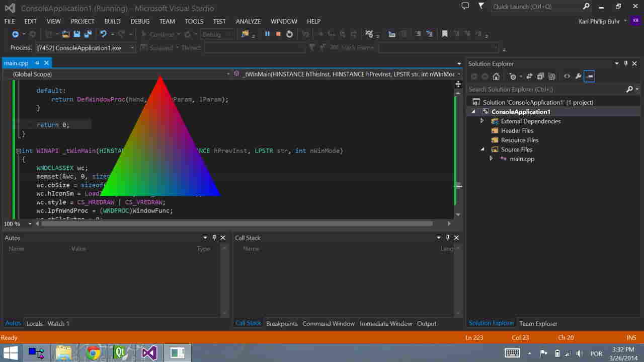Screen dimensions: 644x362
Task: Open the Autos panel window position menu
Action: 205,238
